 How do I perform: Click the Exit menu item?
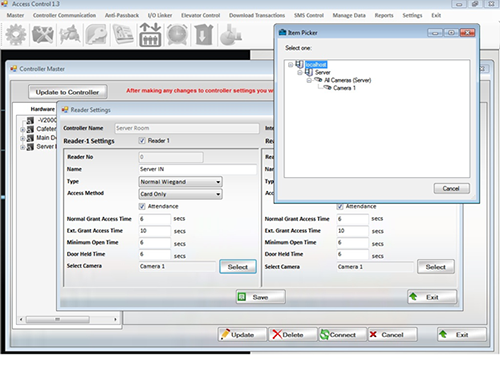point(436,15)
